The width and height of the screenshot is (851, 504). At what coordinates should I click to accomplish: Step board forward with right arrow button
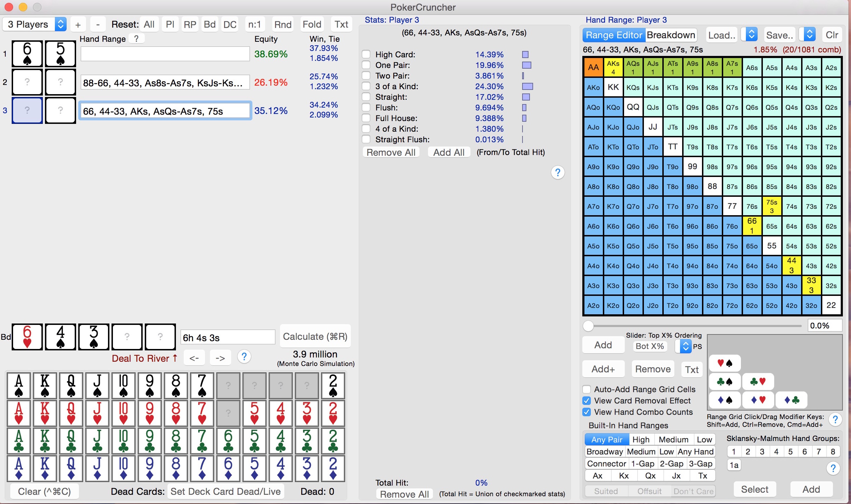click(x=220, y=358)
